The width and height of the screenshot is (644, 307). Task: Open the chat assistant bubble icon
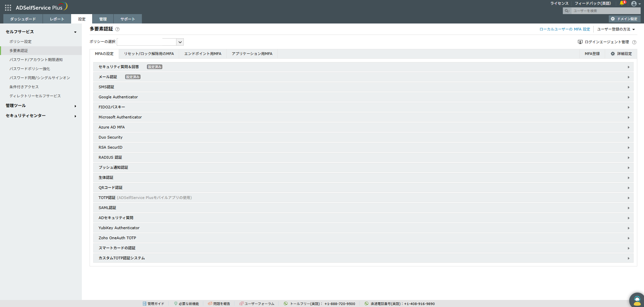637,300
